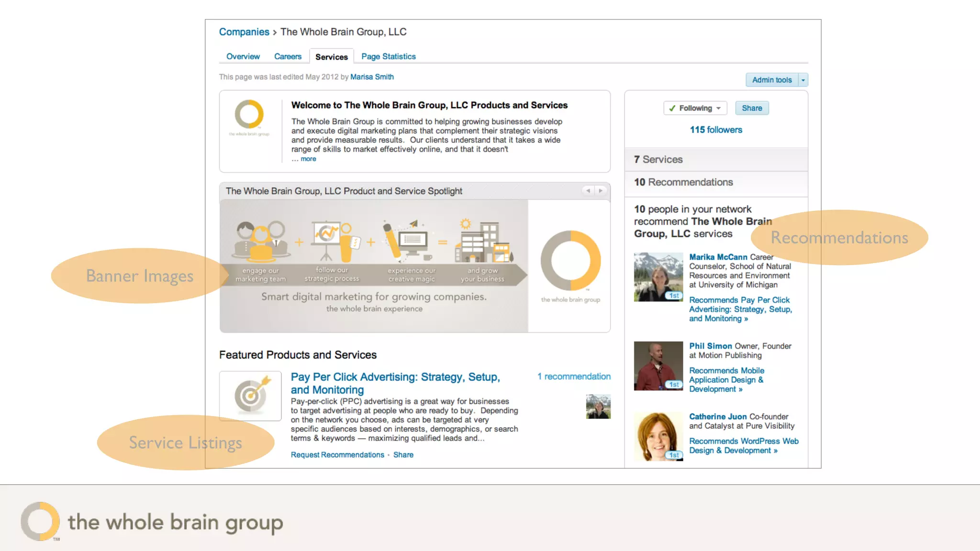980x551 pixels.
Task: Open Pay Per Click Advertising service title
Action: 395,383
